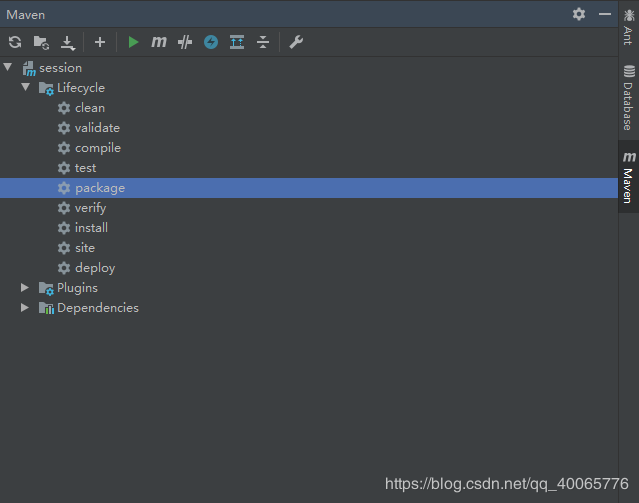Viewport: 639px width, 503px height.
Task: Click Generate Sources and Update Folders icon
Action: tap(41, 42)
